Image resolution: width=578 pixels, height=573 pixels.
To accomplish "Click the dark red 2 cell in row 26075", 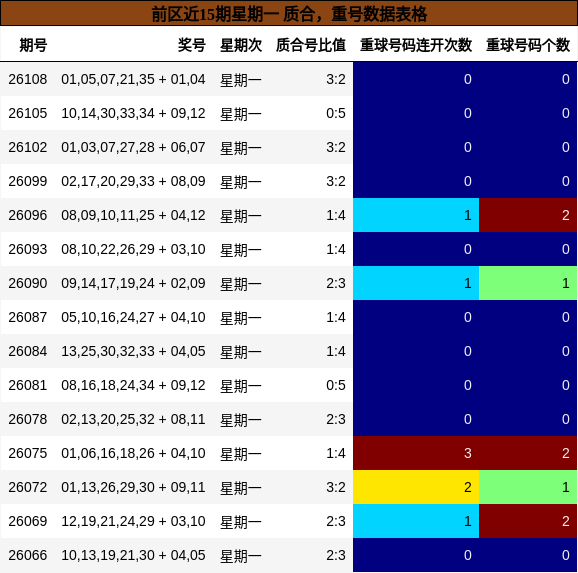I will click(x=528, y=453).
